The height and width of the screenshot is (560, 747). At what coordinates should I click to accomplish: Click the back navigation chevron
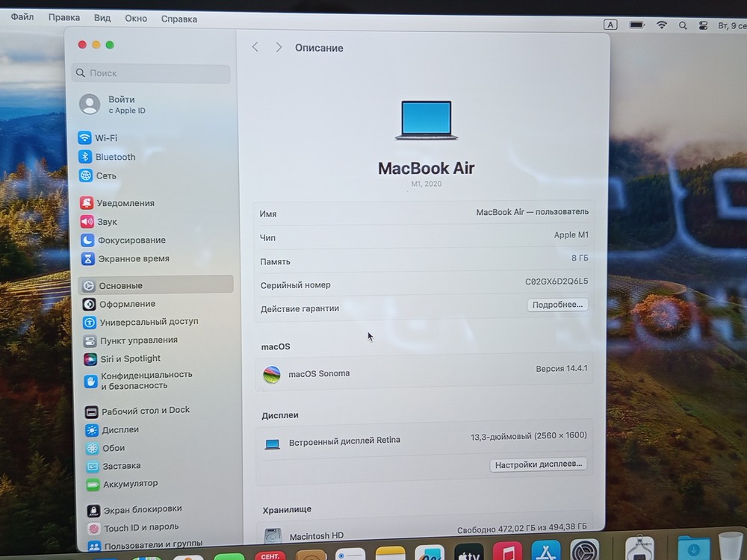tap(255, 47)
